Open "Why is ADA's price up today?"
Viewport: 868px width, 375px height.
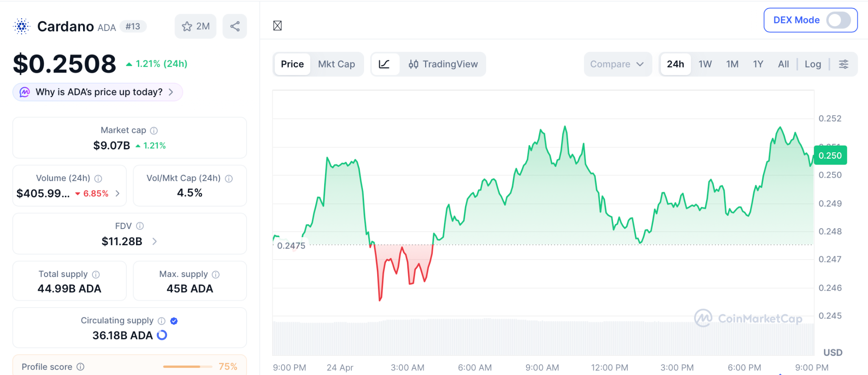coord(98,92)
